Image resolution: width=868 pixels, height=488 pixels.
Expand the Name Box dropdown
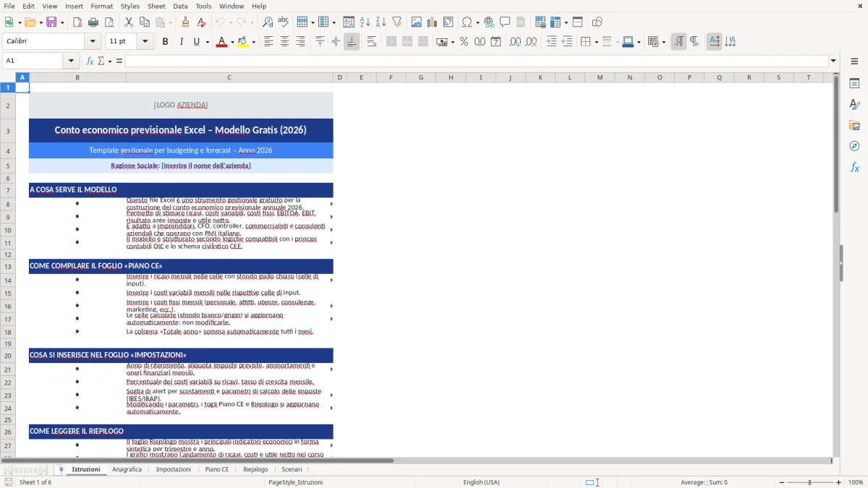71,61
